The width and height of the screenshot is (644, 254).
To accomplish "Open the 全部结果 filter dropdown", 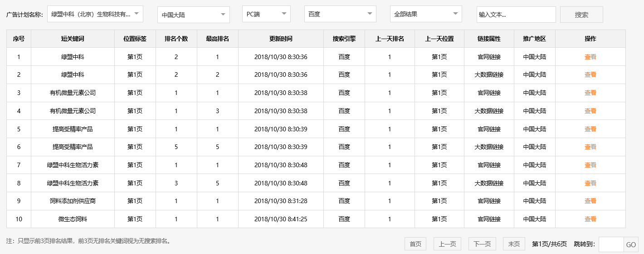I will click(426, 14).
